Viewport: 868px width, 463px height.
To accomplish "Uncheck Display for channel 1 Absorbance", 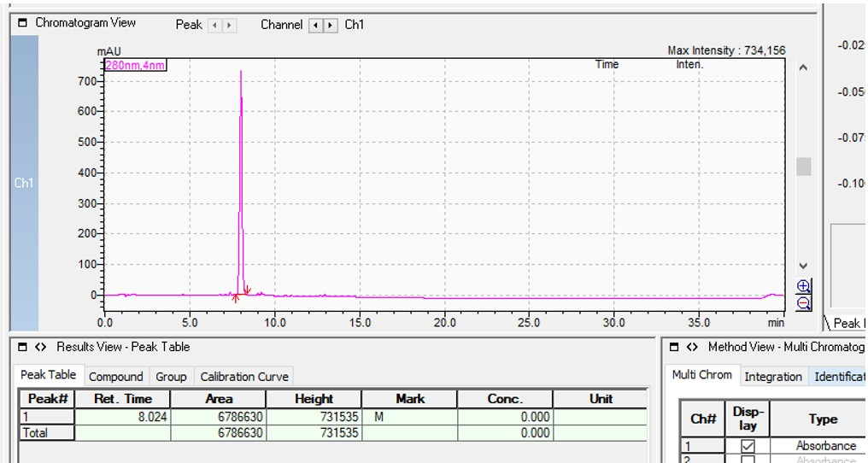I will click(x=748, y=446).
